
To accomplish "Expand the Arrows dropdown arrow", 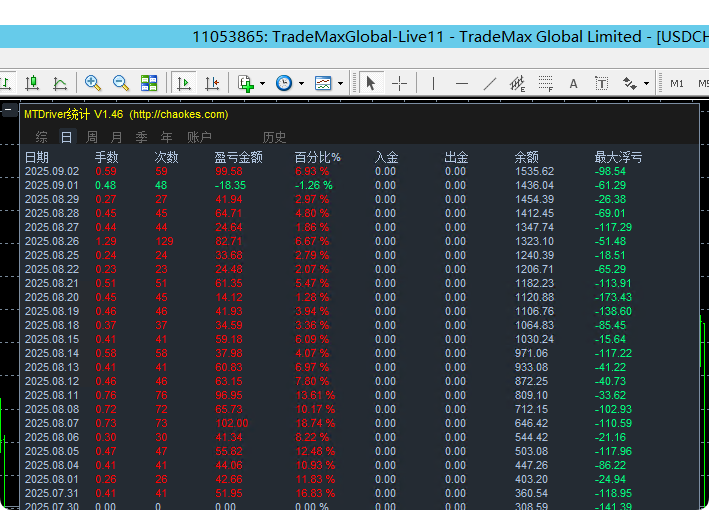I will tap(646, 84).
